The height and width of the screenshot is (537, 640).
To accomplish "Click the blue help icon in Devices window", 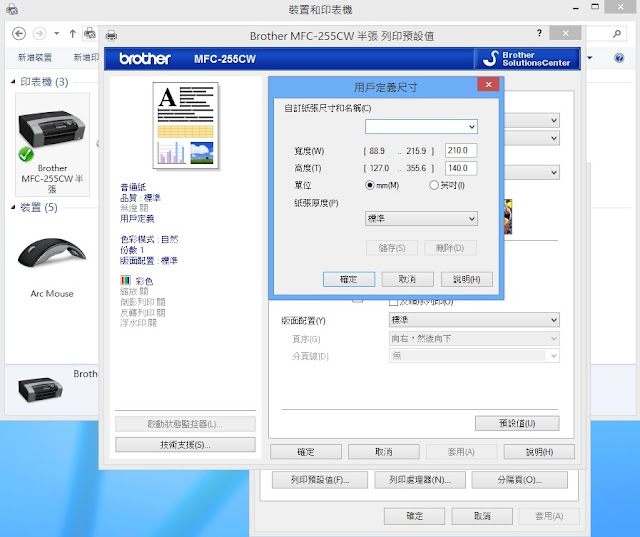I will click(619, 58).
